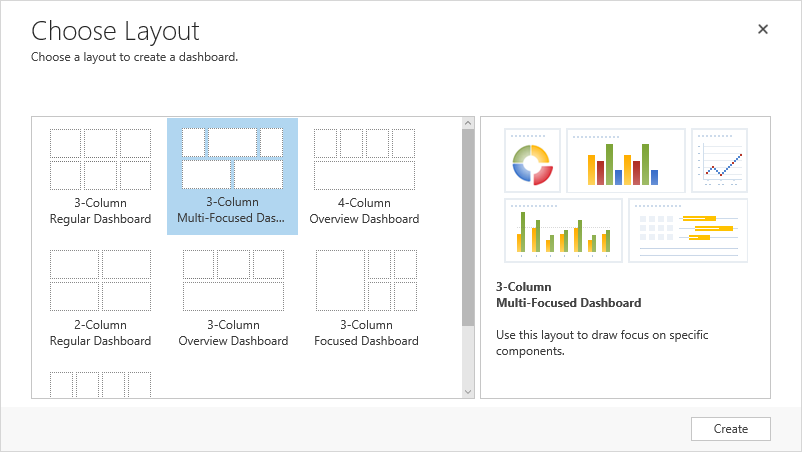Close the Choose Layout dialog

pyautogui.click(x=763, y=29)
